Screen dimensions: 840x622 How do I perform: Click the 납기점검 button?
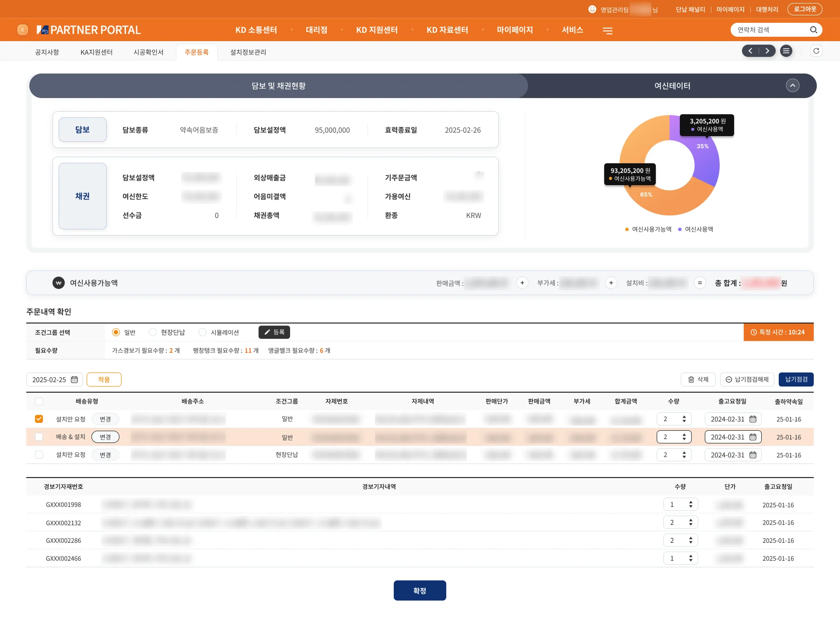796,380
